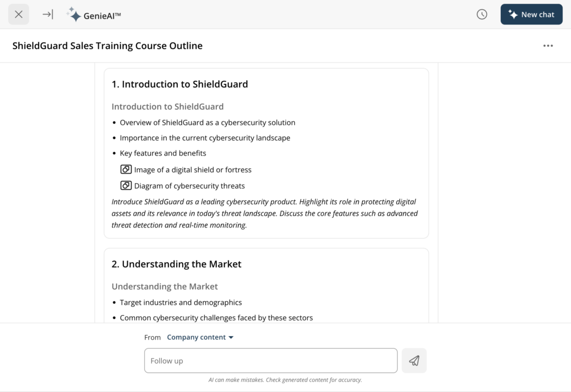This screenshot has width=571, height=392.
Task: Close the GenieAI panel with X
Action: pyautogui.click(x=18, y=14)
